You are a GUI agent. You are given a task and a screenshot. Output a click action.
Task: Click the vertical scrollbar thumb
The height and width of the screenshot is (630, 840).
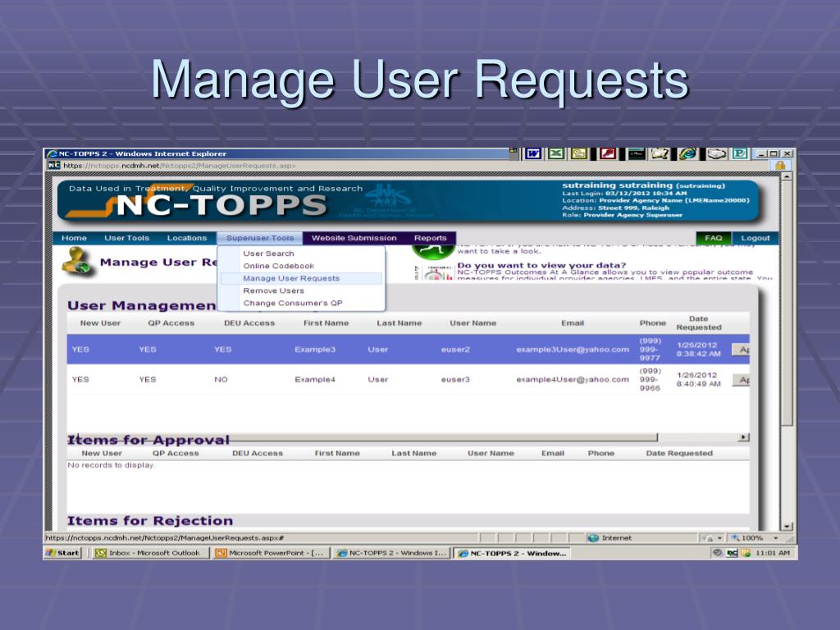[786, 304]
